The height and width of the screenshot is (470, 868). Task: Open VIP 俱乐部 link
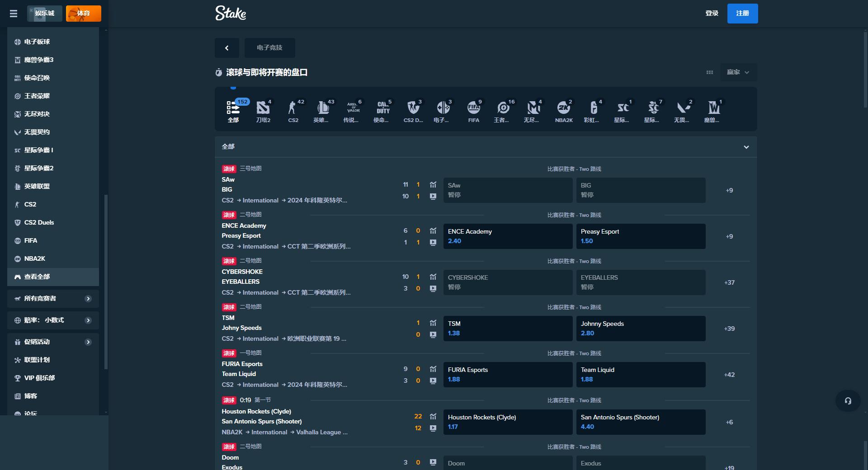pos(53,378)
